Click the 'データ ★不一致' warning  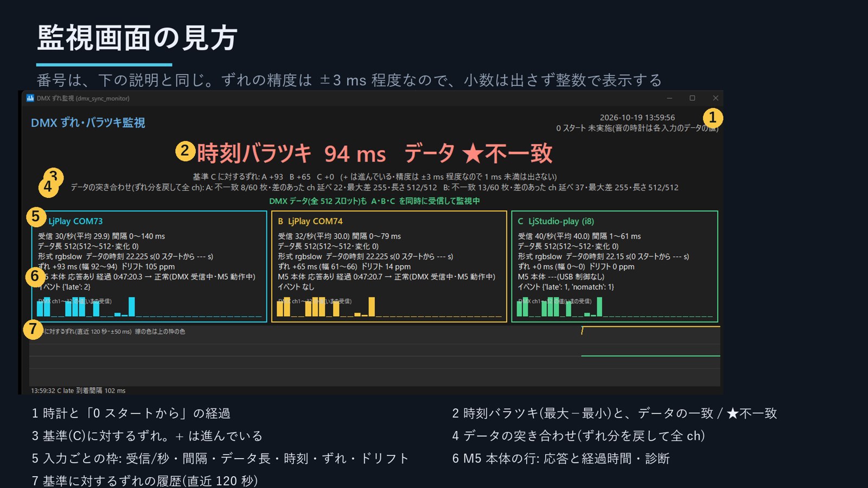[478, 153]
